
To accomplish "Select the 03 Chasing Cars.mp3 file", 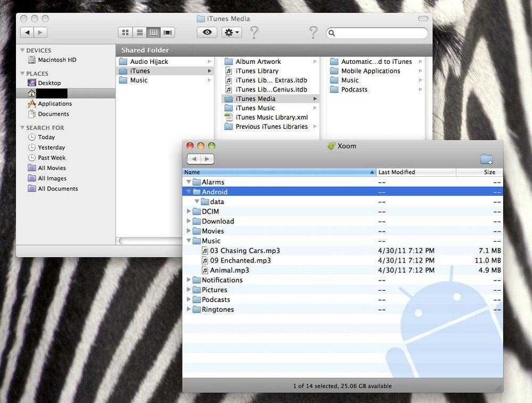I will (245, 251).
